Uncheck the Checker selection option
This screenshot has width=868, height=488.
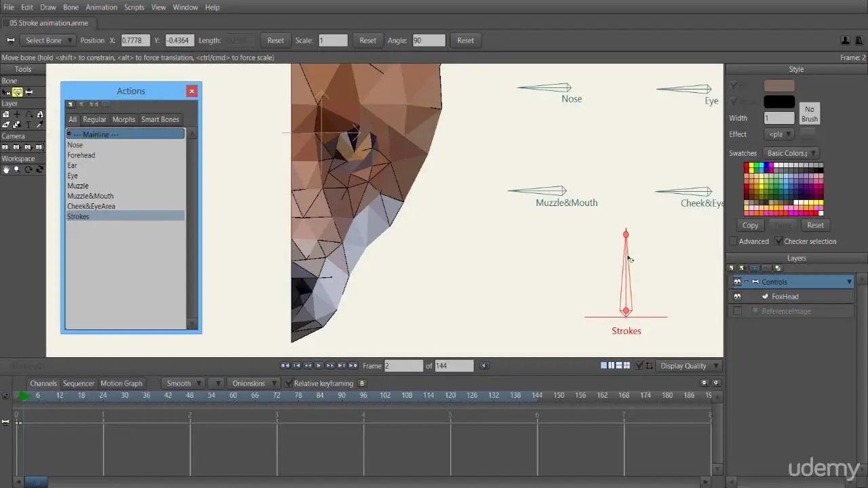tap(778, 242)
